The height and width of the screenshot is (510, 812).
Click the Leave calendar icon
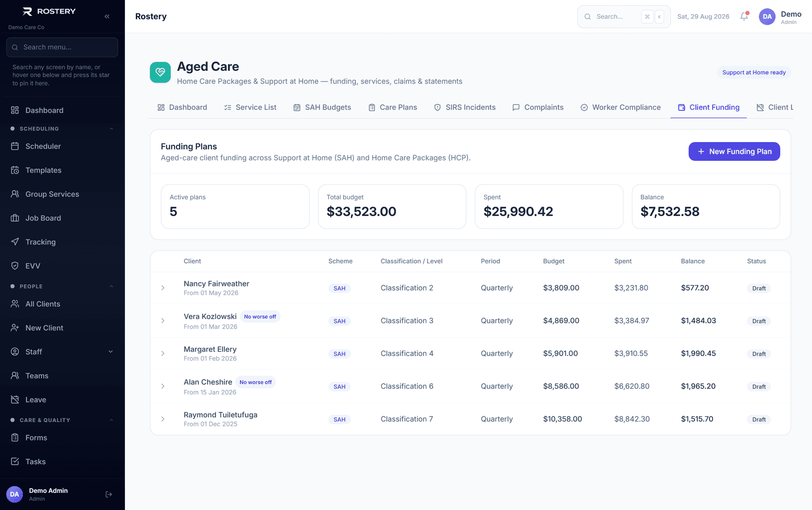pyautogui.click(x=15, y=400)
